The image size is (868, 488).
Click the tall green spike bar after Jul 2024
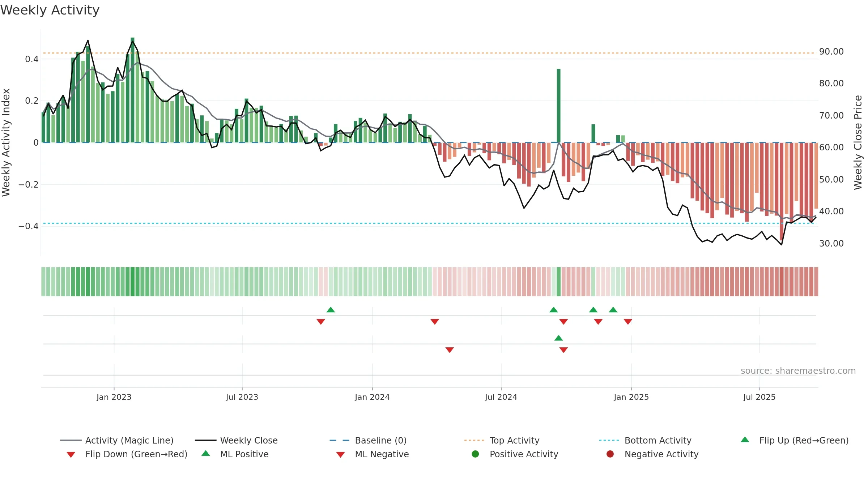click(x=559, y=106)
